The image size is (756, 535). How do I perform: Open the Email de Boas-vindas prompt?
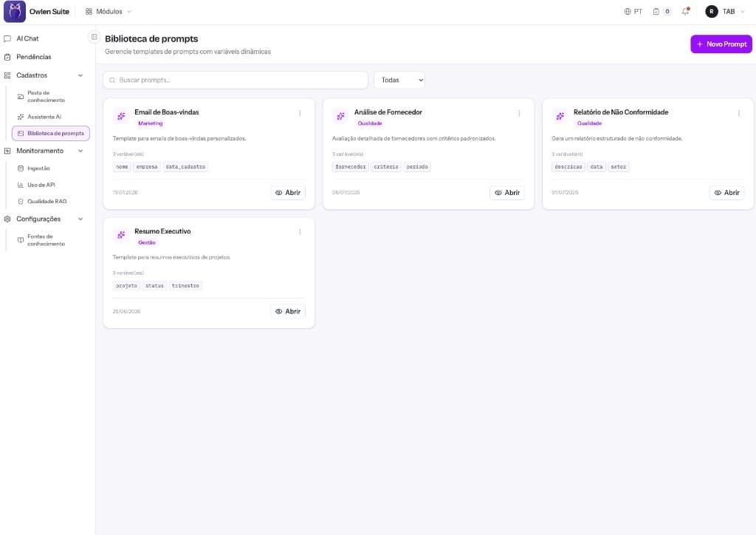coord(288,192)
